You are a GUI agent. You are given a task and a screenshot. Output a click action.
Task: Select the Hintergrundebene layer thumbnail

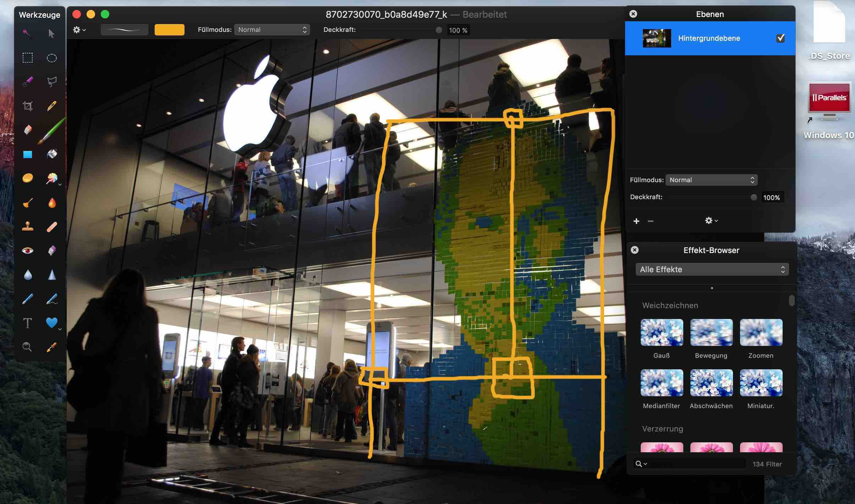(657, 38)
